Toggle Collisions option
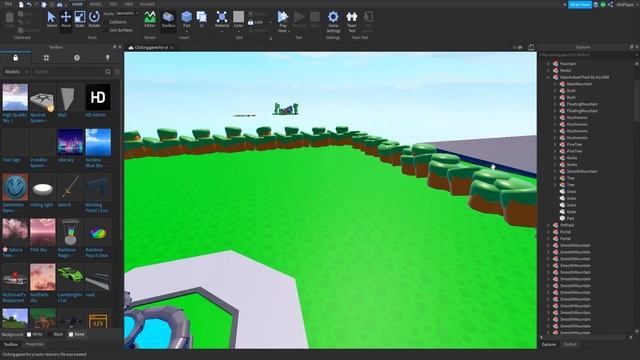 (118, 22)
